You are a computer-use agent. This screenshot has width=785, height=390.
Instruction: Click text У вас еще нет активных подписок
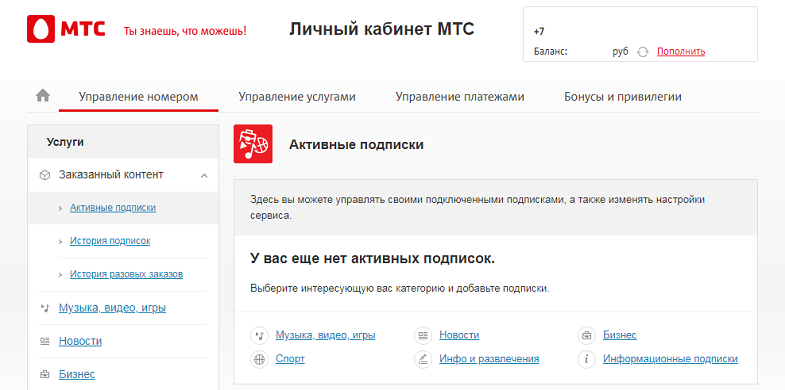click(x=372, y=259)
